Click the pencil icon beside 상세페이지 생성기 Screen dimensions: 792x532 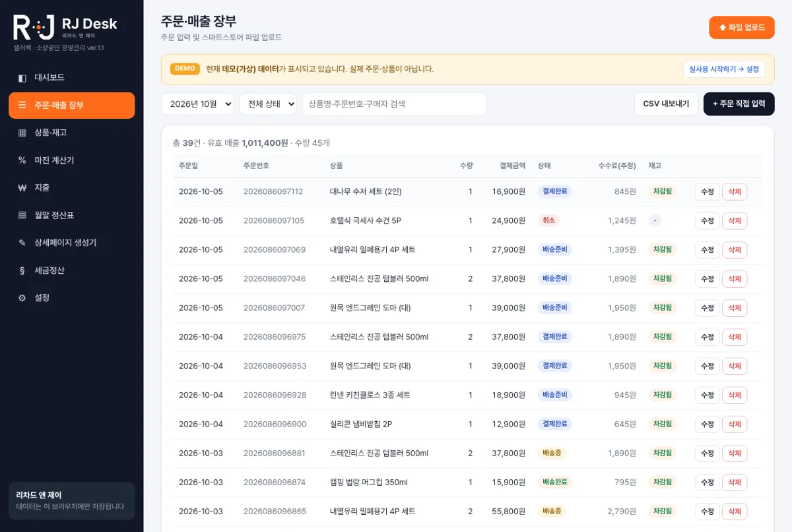[22, 243]
